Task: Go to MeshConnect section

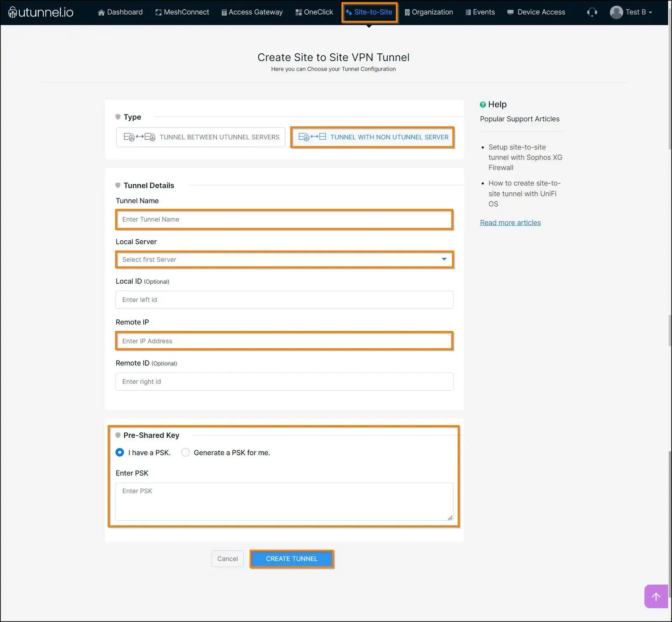Action: click(x=182, y=12)
